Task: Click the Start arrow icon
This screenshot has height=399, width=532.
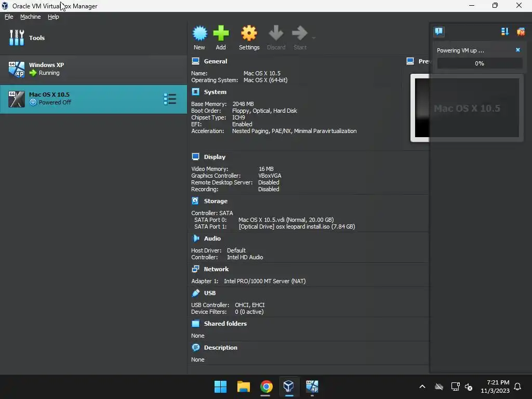Action: (300, 33)
